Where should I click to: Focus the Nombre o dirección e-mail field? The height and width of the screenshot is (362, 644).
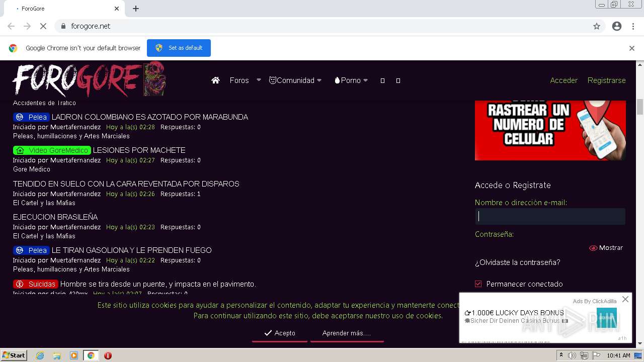550,216
